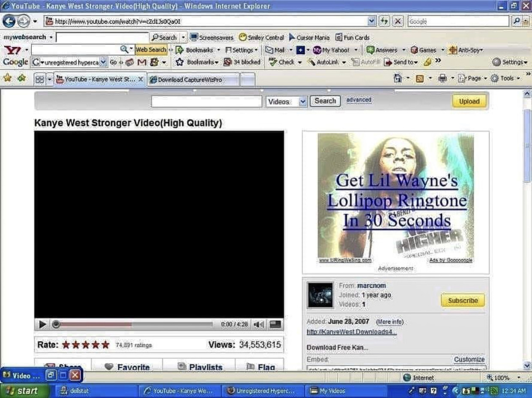Open Screensavers from mywebsearch toolbar
This screenshot has width=532, height=398.
pos(212,38)
